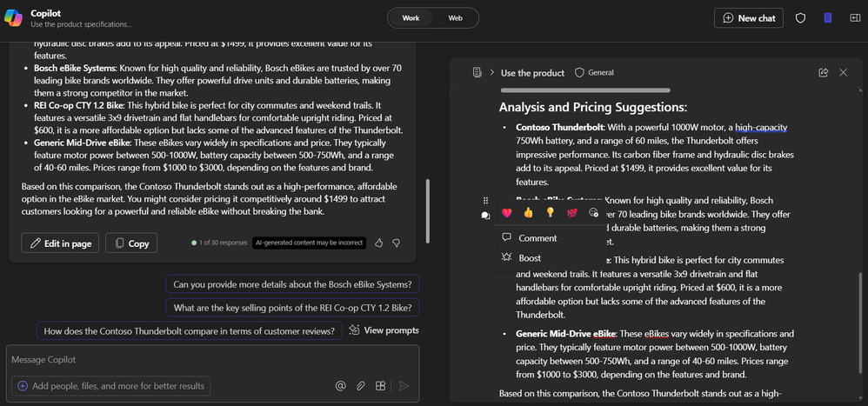Image resolution: width=868 pixels, height=406 pixels.
Task: Toggle the side panel collapse icon
Action: pos(854,18)
